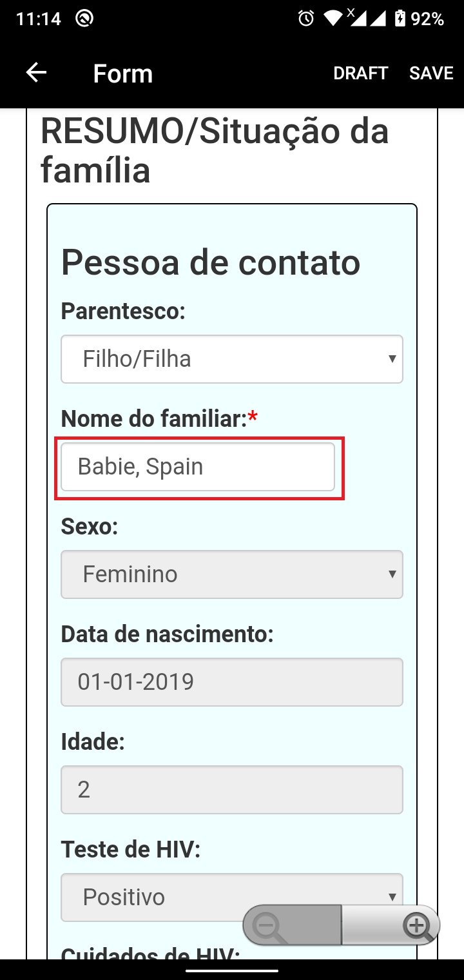This screenshot has width=464, height=980.
Task: Tap the Form title in the header
Action: [x=123, y=73]
